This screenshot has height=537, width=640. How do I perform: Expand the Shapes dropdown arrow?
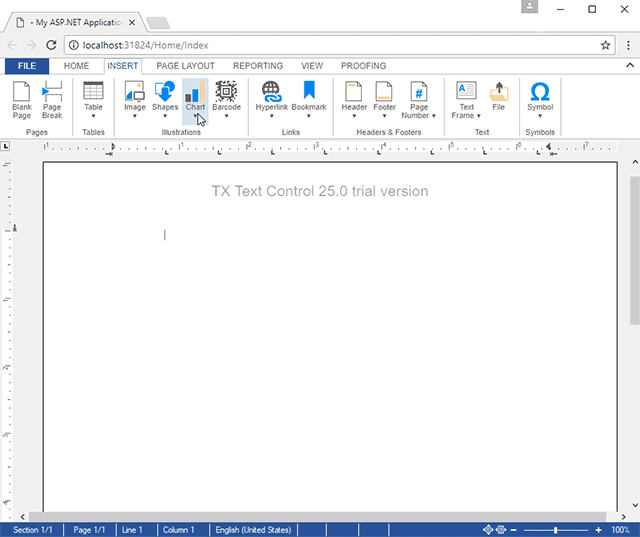click(x=165, y=116)
